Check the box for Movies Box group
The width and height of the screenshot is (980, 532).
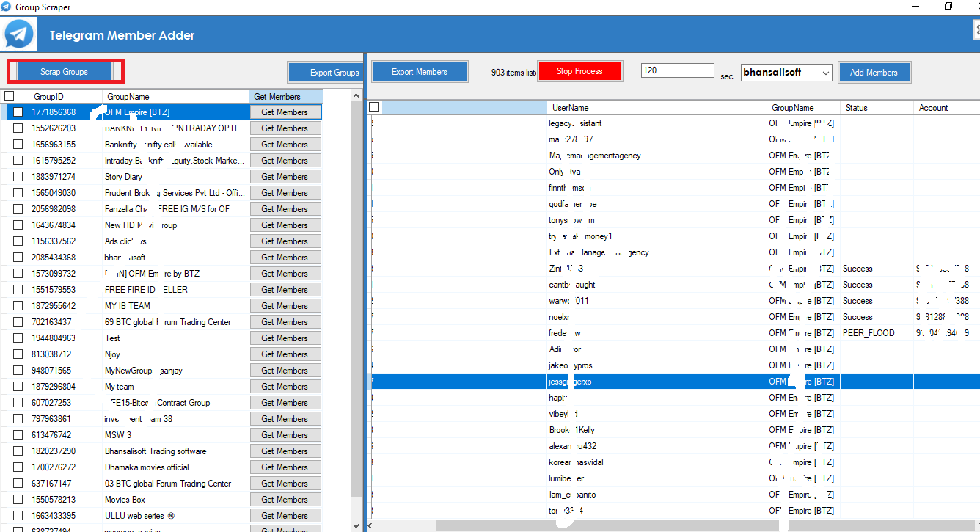click(x=18, y=500)
